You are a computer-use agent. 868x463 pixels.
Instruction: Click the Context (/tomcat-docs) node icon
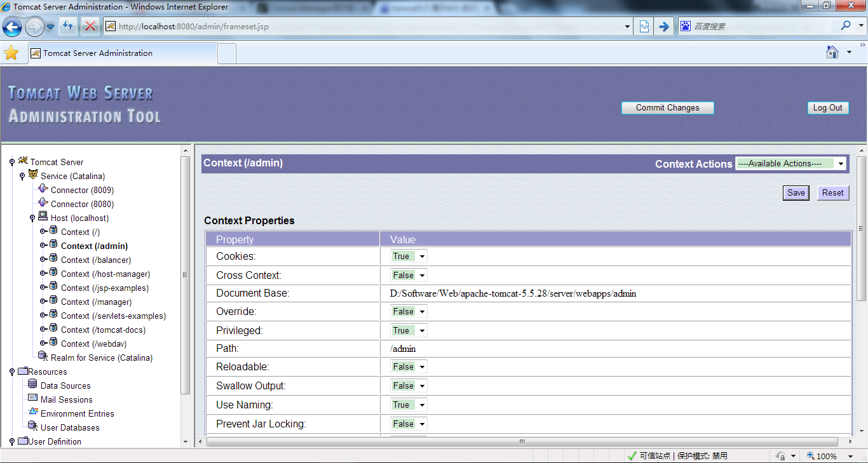click(x=53, y=328)
